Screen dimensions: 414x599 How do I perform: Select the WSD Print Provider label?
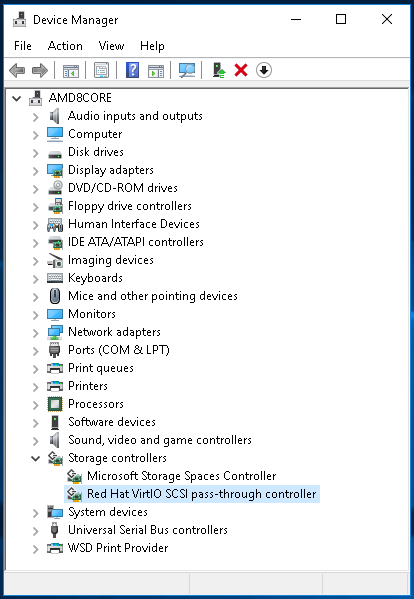[118, 548]
